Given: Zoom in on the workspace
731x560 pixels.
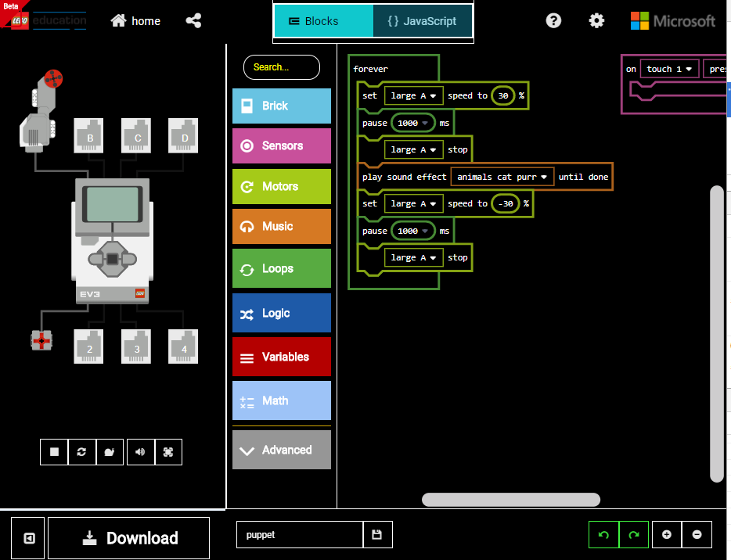Looking at the screenshot, I should 666,534.
